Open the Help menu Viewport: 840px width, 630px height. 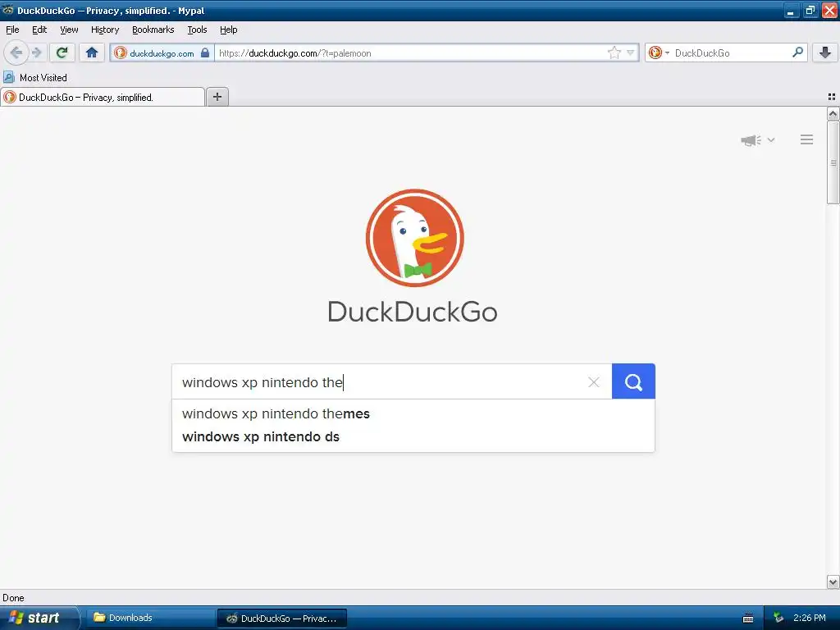coord(228,30)
